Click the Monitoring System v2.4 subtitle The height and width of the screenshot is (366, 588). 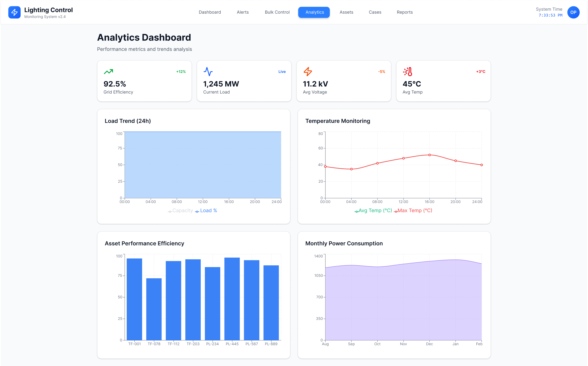pyautogui.click(x=45, y=17)
